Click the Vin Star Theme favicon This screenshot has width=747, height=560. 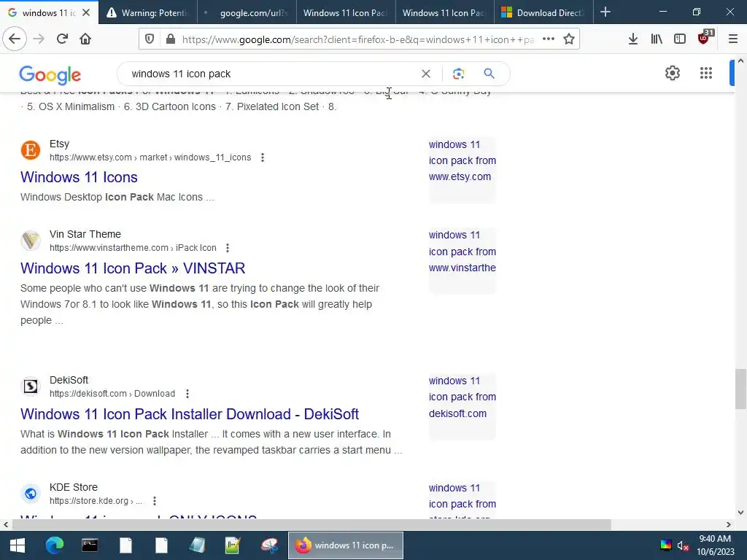(31, 241)
